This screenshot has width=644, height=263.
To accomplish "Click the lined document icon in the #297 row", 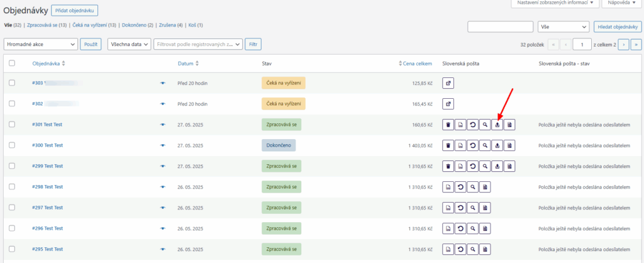I will pos(485,208).
